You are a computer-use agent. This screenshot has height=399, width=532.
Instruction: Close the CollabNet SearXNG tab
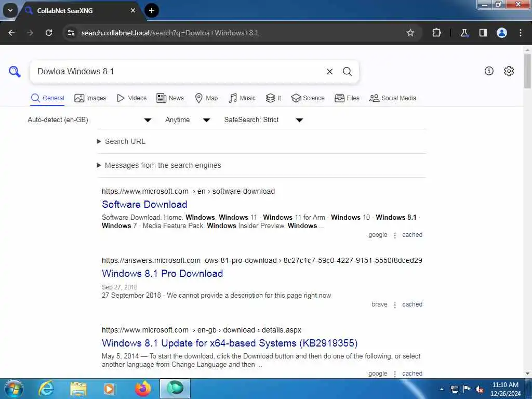tap(133, 10)
